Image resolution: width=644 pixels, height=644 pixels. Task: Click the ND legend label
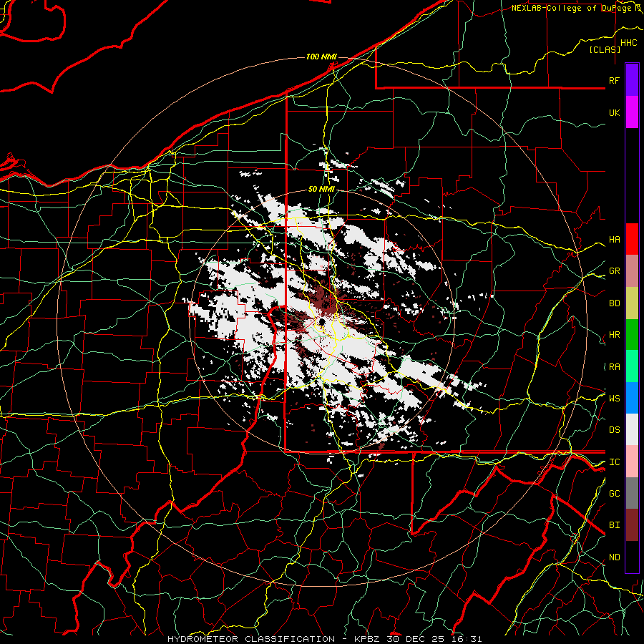point(614,557)
